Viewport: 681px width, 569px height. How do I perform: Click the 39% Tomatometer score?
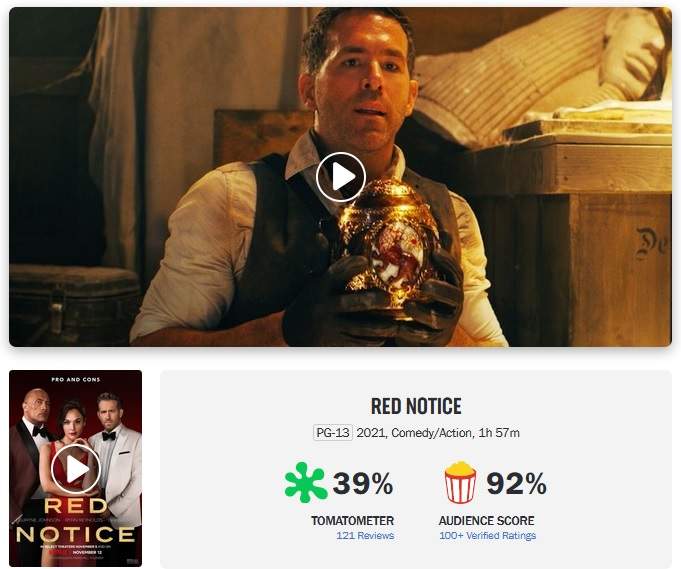363,483
